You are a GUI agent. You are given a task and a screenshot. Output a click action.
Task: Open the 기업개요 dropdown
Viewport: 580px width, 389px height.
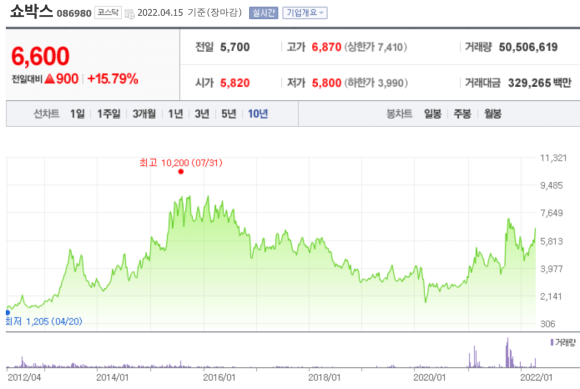point(305,13)
